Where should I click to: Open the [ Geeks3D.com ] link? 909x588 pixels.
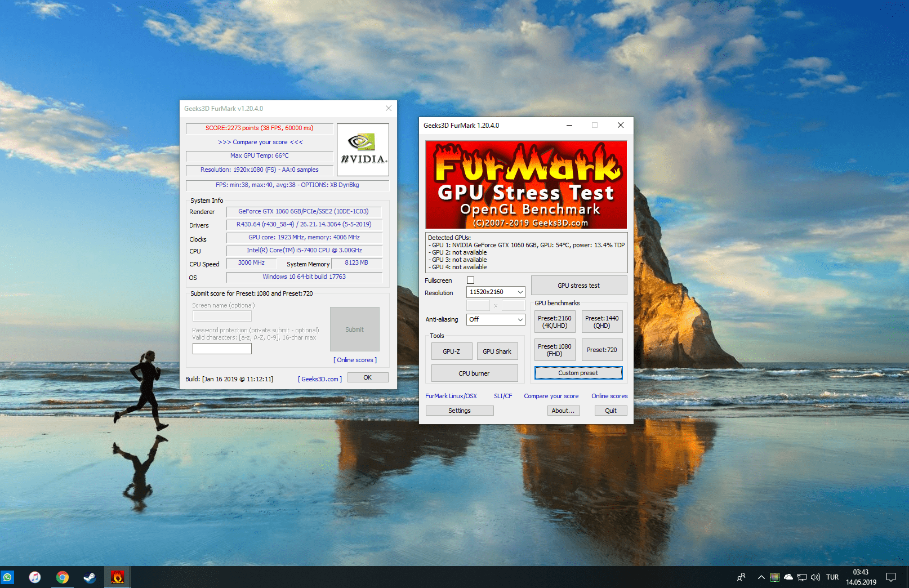point(320,379)
